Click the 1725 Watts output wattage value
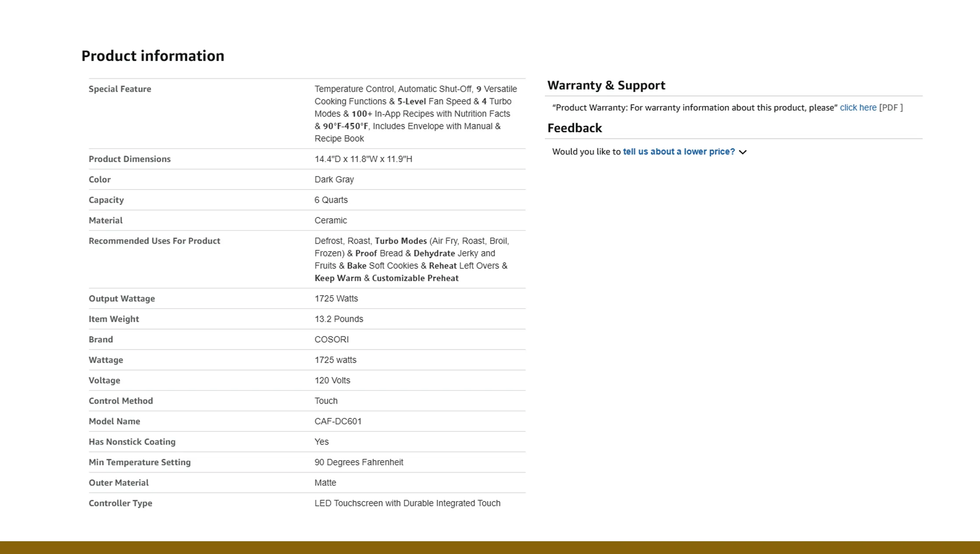Viewport: 980px width, 554px height. (x=336, y=299)
